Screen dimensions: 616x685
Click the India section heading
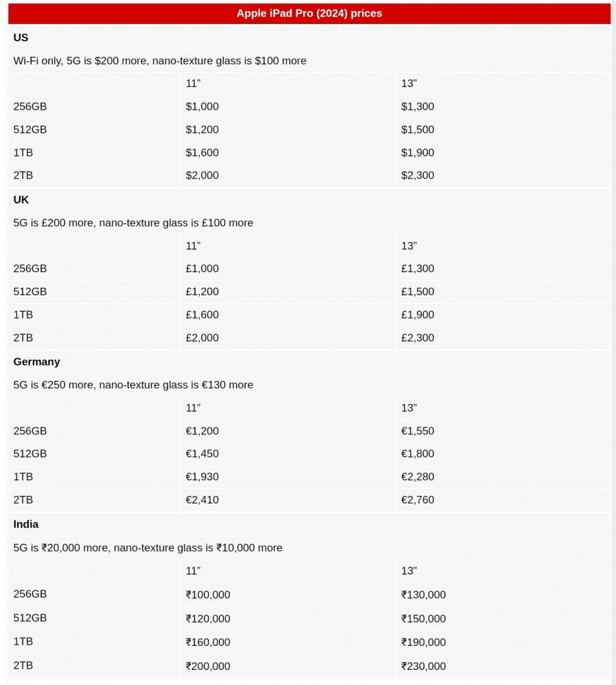pyautogui.click(x=26, y=524)
